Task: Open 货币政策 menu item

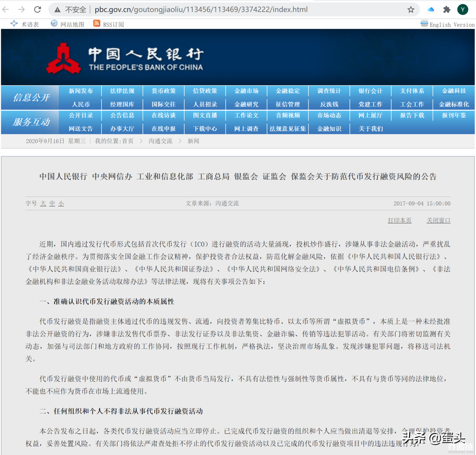Action: coord(164,91)
